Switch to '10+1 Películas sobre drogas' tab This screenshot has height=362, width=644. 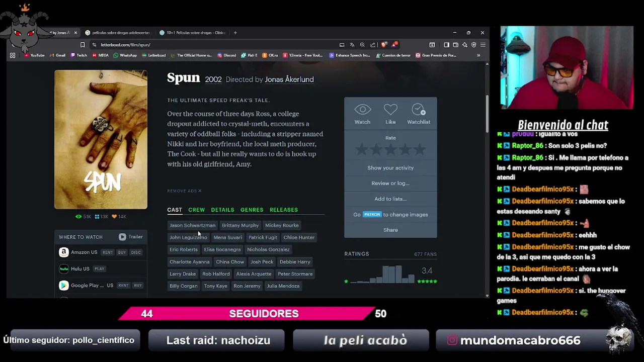pyautogui.click(x=192, y=33)
